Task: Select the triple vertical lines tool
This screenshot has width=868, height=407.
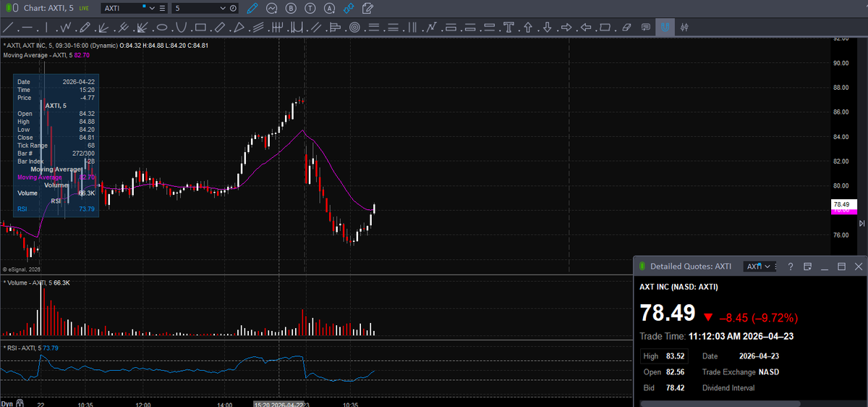Action: (412, 28)
